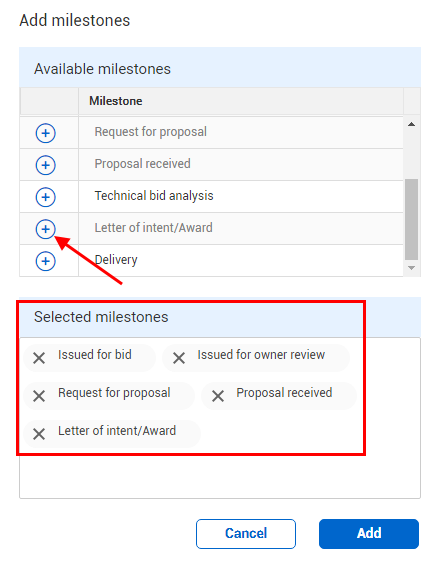Add the Delivery milestone
Screen dimensions: 433x562
46,261
